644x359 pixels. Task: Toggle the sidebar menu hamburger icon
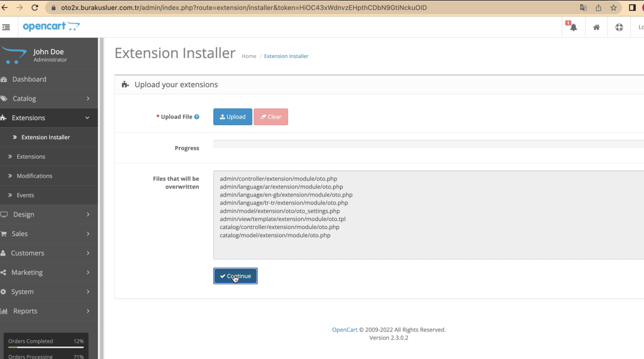point(6,28)
